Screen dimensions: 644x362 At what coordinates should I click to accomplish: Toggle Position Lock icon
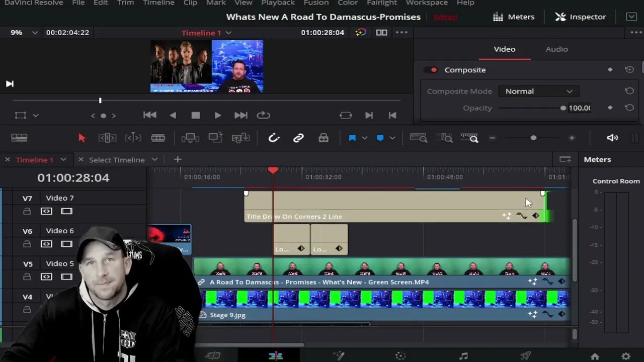pyautogui.click(x=324, y=138)
